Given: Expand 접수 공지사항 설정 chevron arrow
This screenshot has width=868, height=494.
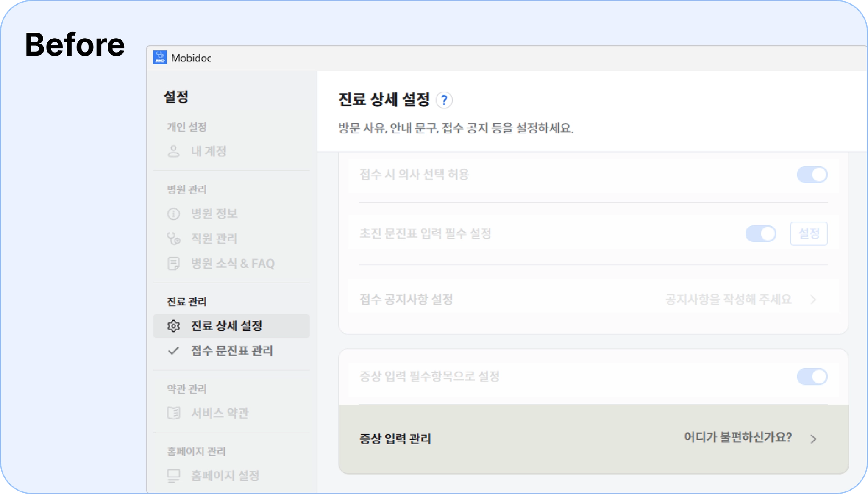Looking at the screenshot, I should point(813,300).
